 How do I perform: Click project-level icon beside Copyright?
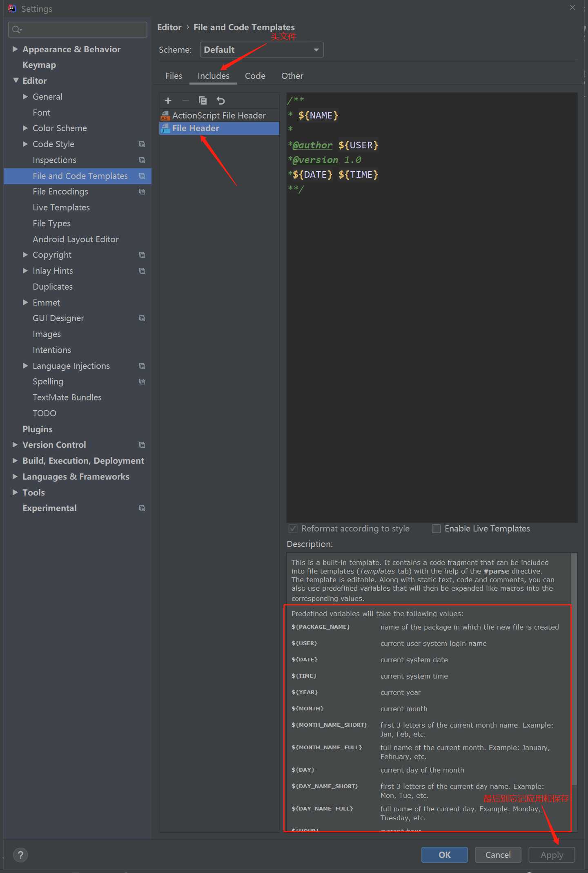[x=142, y=255]
